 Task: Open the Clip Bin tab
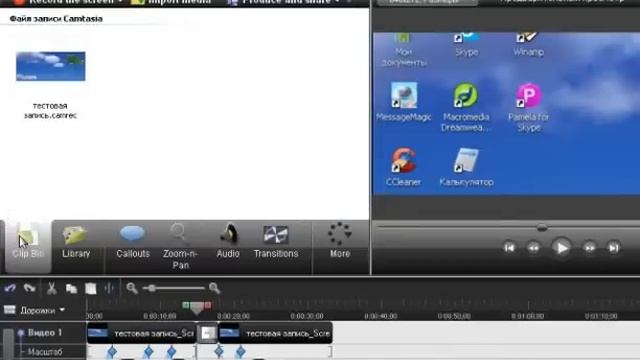[28, 246]
